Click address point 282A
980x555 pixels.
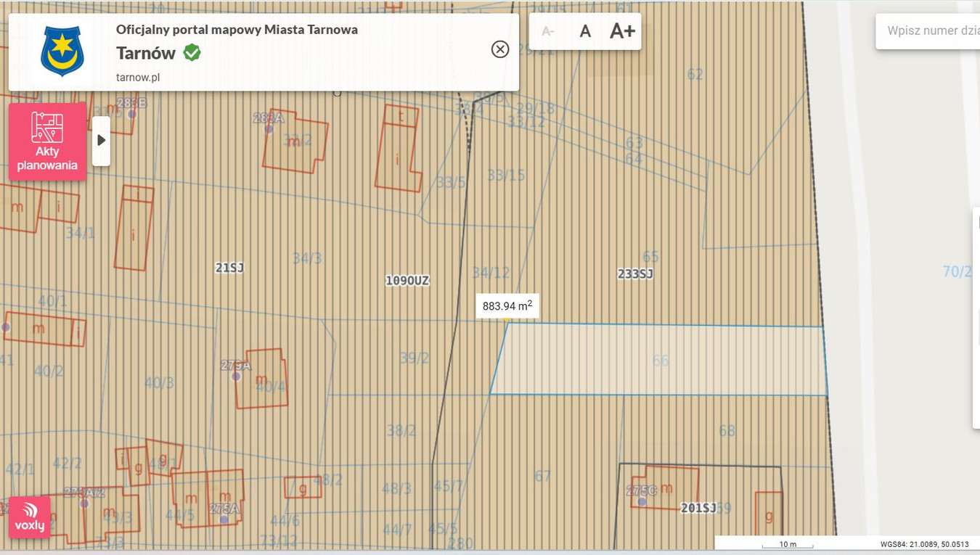(x=269, y=128)
